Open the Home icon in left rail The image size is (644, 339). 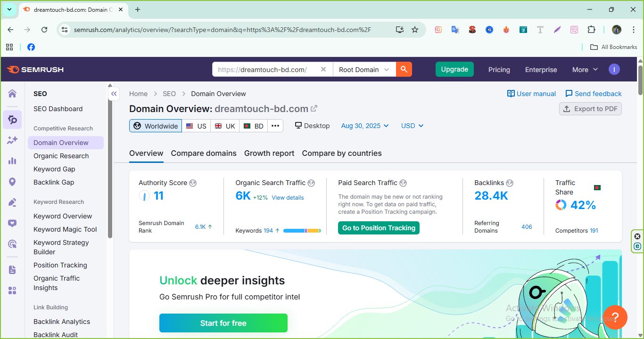(x=12, y=93)
